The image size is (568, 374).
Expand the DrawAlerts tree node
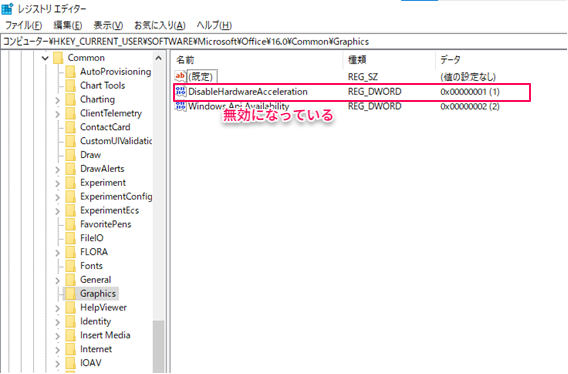pyautogui.click(x=58, y=169)
